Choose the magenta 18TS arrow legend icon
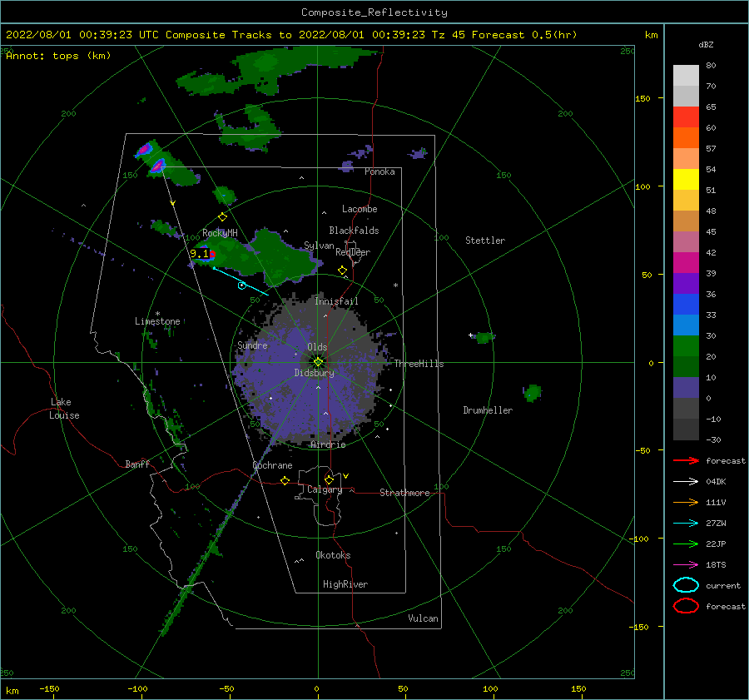 click(x=686, y=565)
